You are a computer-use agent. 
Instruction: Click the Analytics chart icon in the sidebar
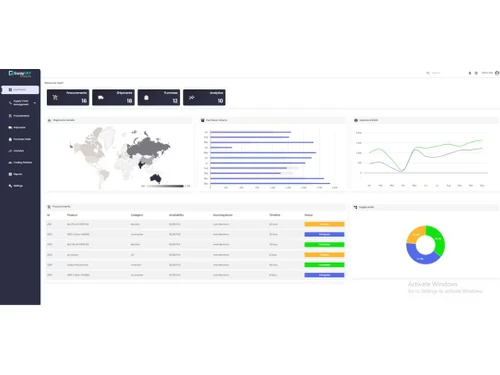10,151
